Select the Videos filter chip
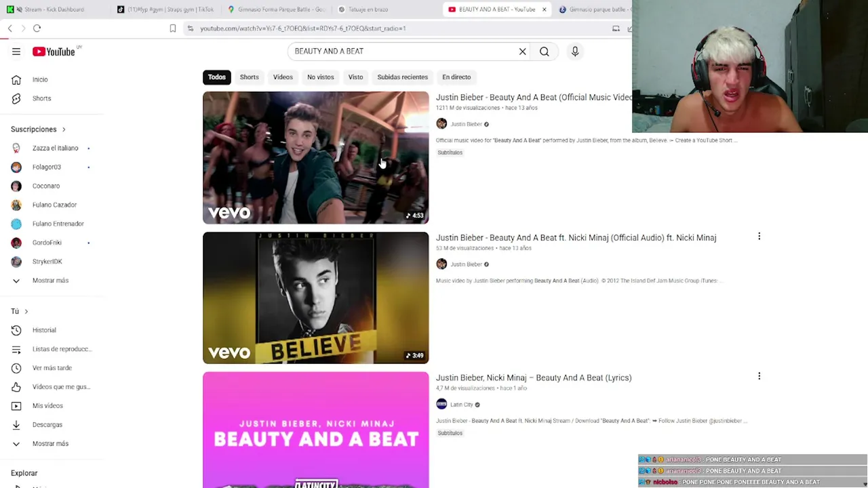The width and height of the screenshot is (868, 488). (283, 77)
